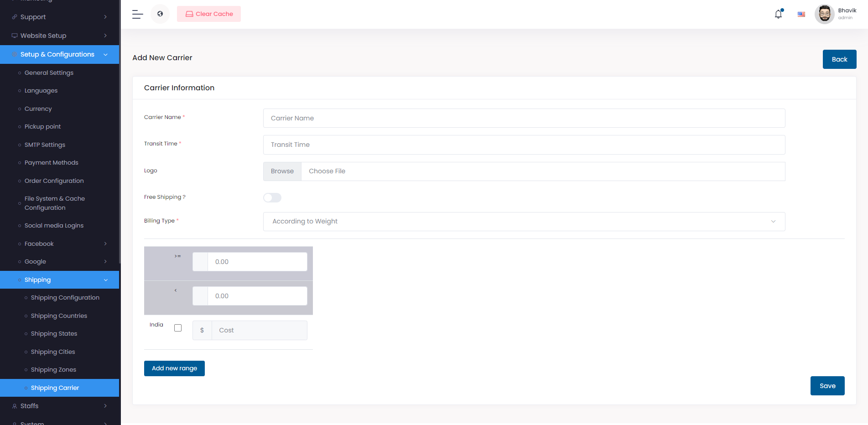Open the notifications bell icon
868x425 pixels.
(778, 14)
